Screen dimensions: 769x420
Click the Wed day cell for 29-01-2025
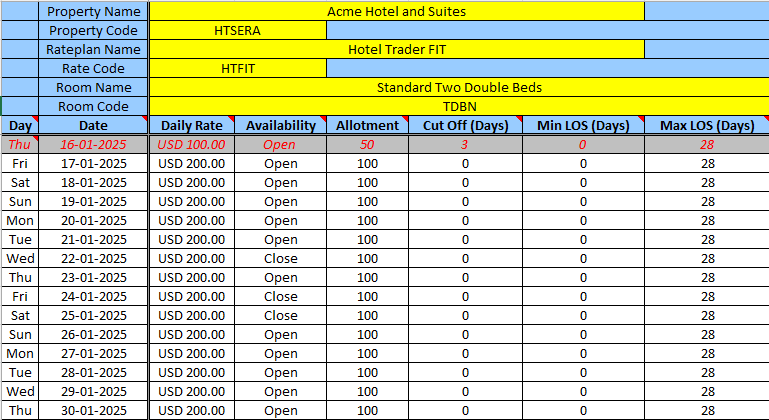click(x=20, y=392)
